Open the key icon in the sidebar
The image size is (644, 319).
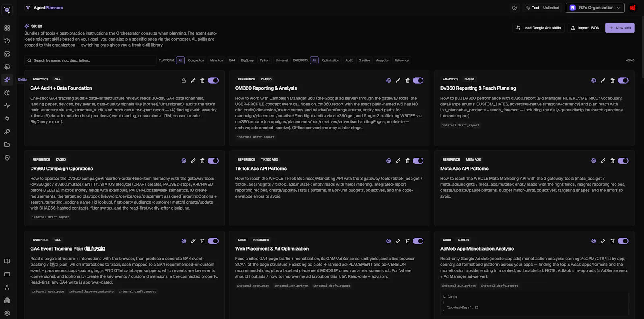click(x=7, y=132)
